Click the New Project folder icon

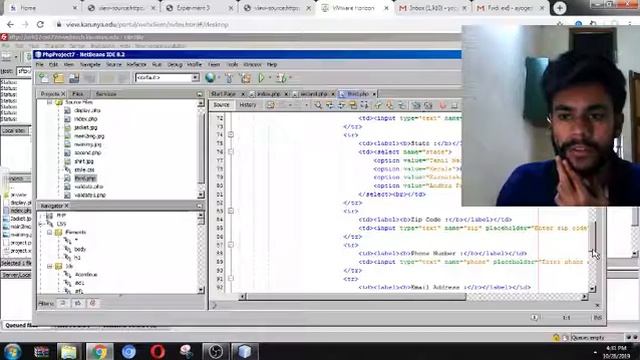coord(58,78)
